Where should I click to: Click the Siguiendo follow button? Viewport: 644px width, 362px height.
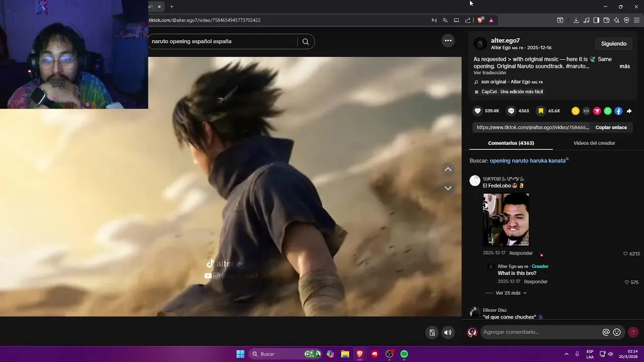(x=614, y=44)
